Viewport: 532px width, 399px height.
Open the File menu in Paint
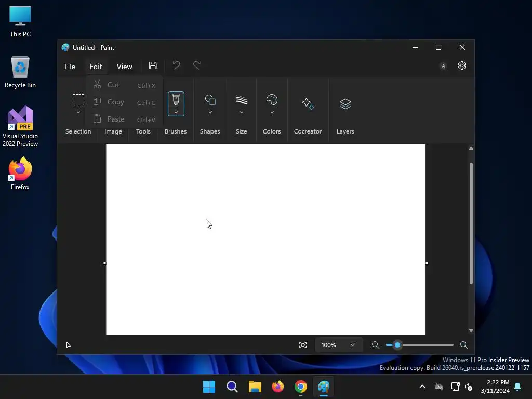tap(70, 66)
